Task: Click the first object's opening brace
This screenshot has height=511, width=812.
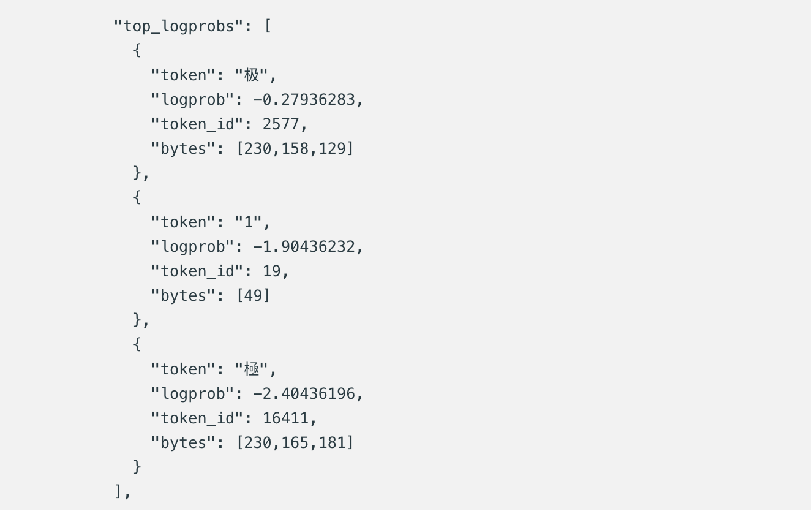Action: pos(137,50)
